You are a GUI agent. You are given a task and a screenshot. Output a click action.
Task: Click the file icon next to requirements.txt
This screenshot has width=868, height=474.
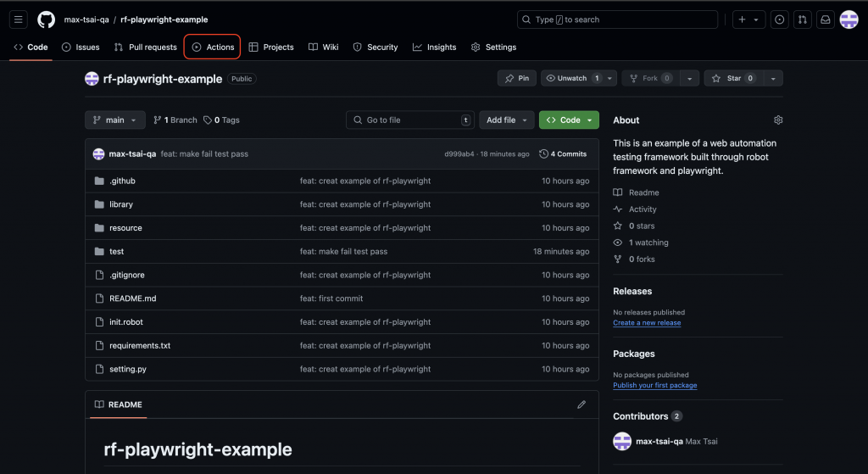click(100, 345)
